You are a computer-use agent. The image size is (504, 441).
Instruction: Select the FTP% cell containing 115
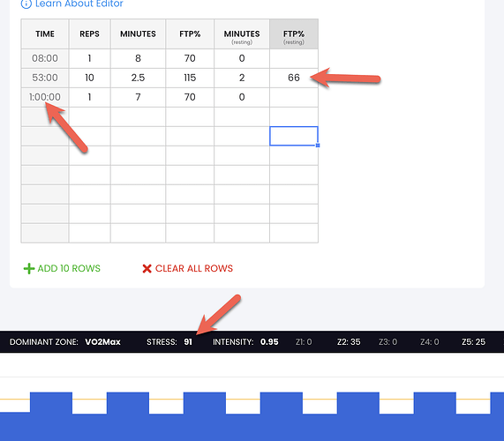tap(190, 78)
